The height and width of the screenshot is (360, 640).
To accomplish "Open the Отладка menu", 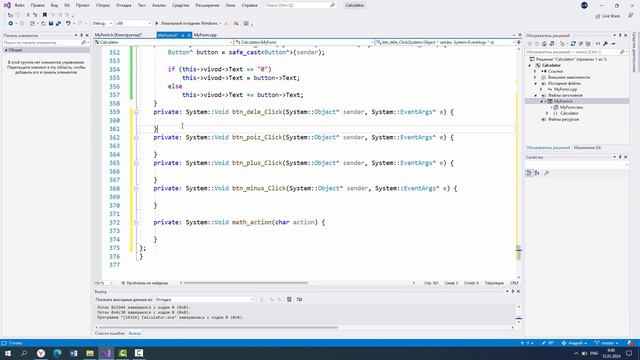I will [124, 5].
